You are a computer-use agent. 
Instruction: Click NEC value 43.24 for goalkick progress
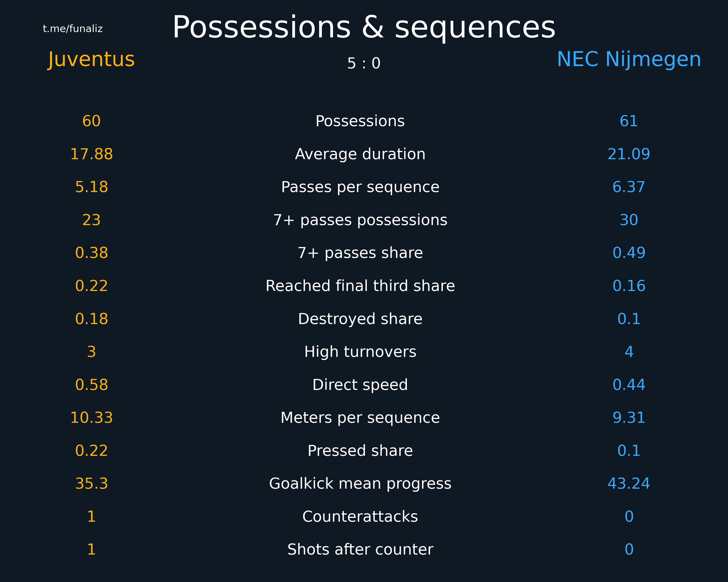629,483
